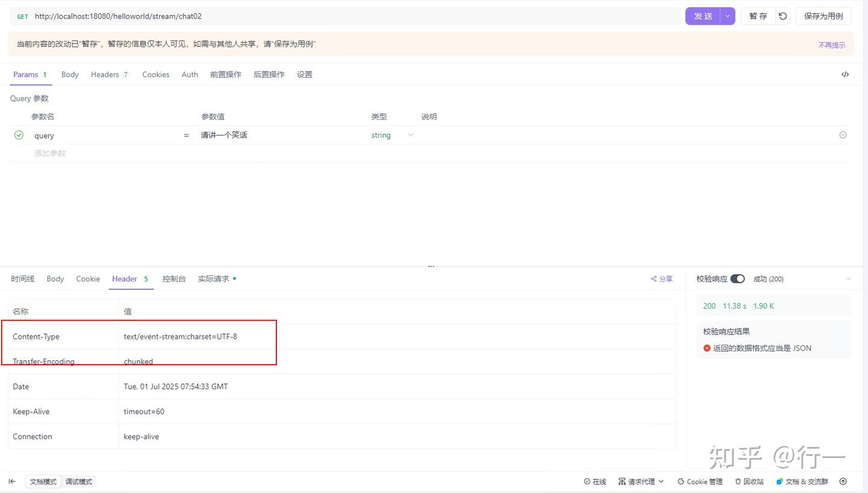Click the 不再提示 link
Image resolution: width=868 pixels, height=493 pixels.
pyautogui.click(x=832, y=44)
